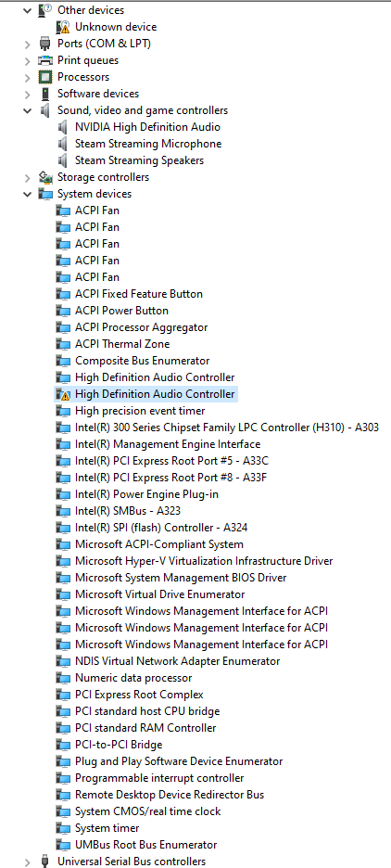Select Steam Streaming Microphone

click(x=148, y=144)
